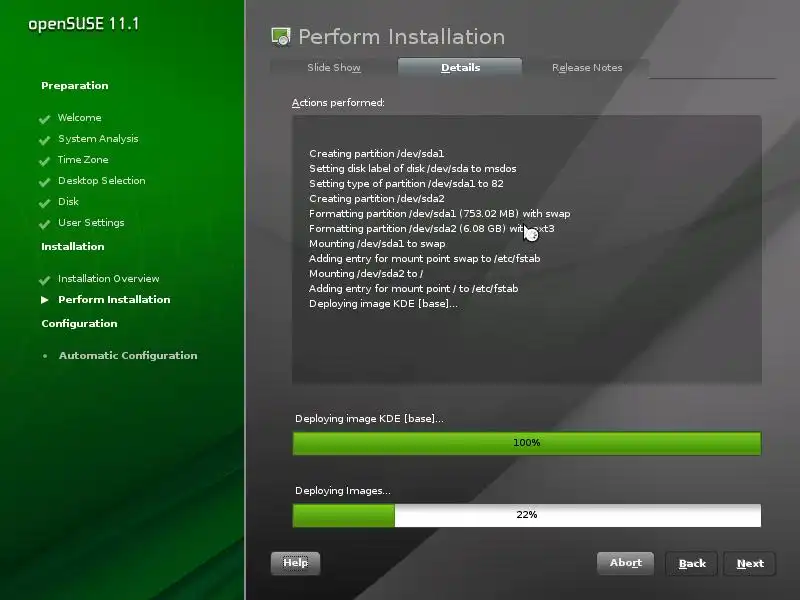Click the Next button
The height and width of the screenshot is (600, 800).
[x=750, y=563]
